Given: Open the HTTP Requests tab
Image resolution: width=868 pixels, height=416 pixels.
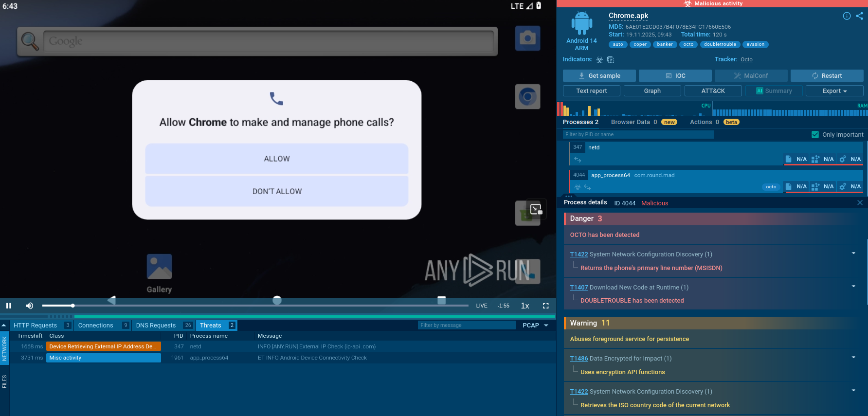Looking at the screenshot, I should pyautogui.click(x=35, y=326).
